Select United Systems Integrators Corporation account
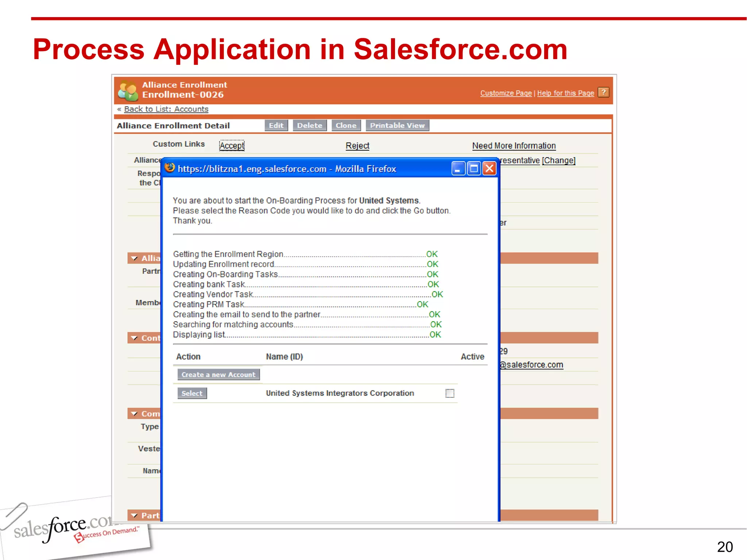This screenshot has width=747, height=560. (192, 393)
